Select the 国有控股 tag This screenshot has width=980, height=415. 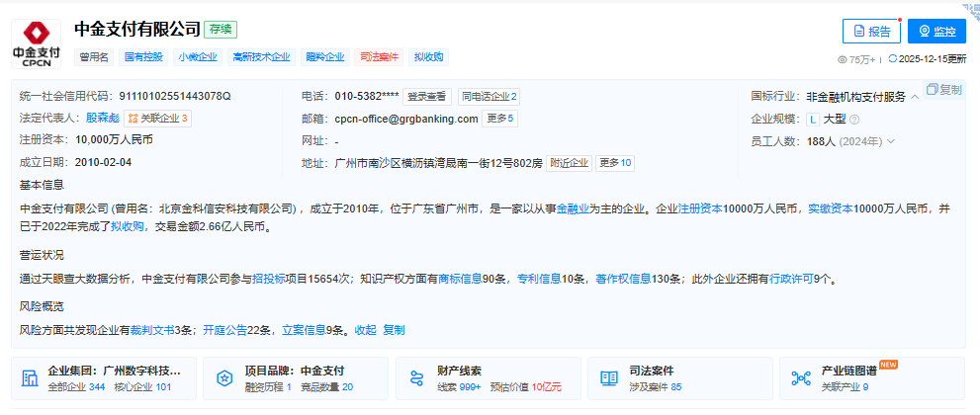coord(143,57)
